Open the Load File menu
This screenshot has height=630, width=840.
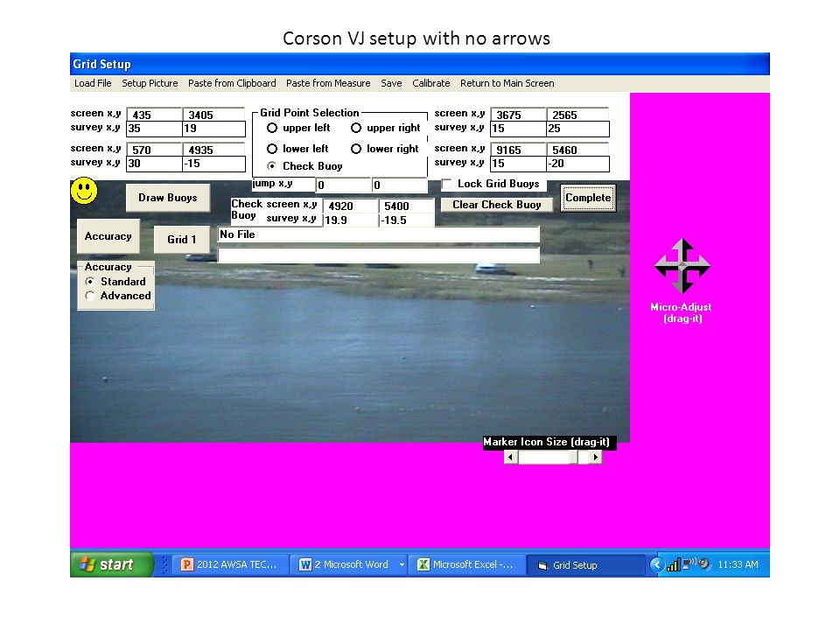pos(93,83)
